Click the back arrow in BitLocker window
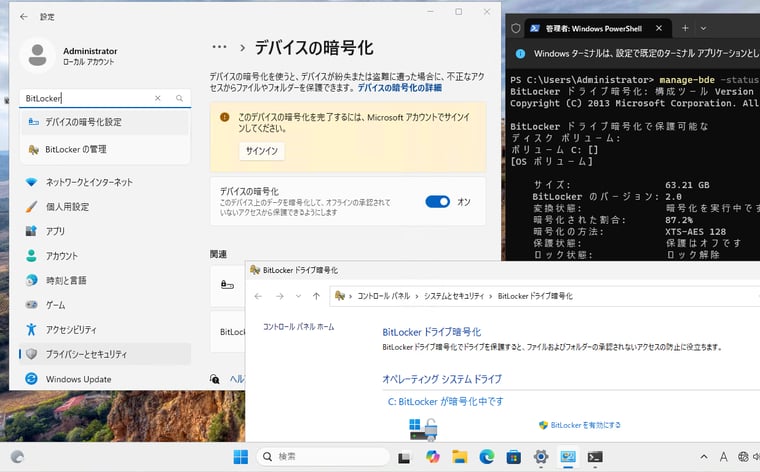760x472 pixels. 258,296
